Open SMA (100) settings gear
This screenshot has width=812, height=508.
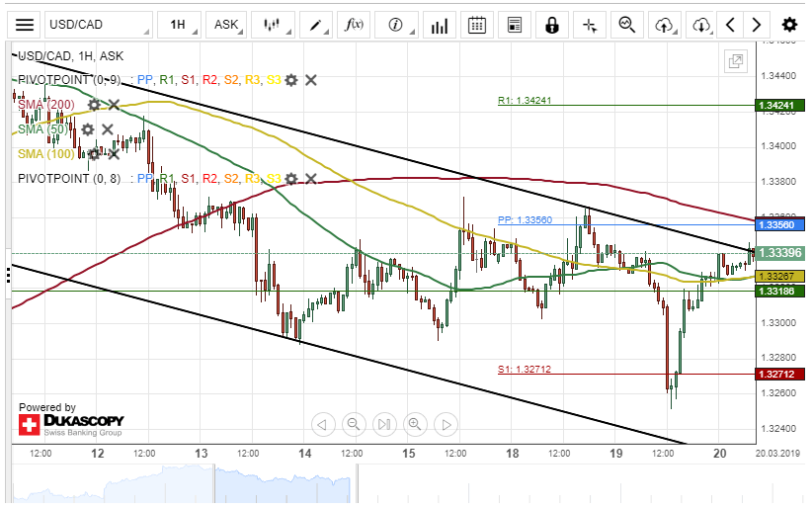pos(94,154)
